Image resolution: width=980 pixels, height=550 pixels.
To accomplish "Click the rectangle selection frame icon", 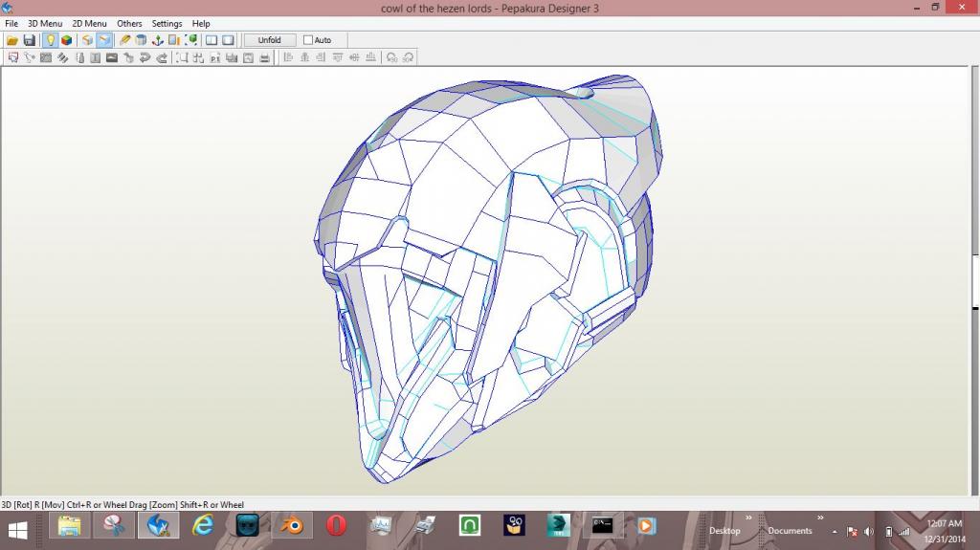I will point(182,57).
